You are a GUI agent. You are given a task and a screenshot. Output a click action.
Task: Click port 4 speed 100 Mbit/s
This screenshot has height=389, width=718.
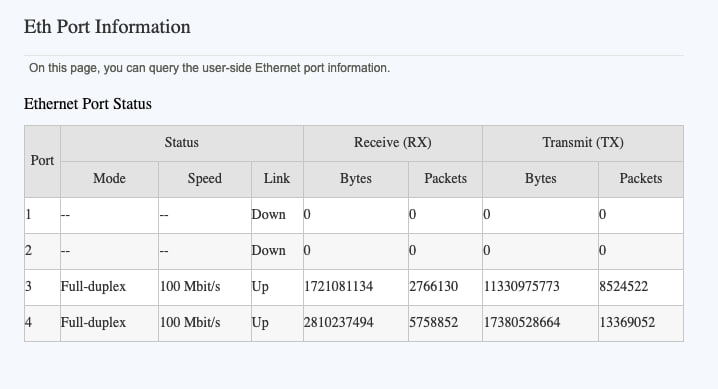[190, 323]
